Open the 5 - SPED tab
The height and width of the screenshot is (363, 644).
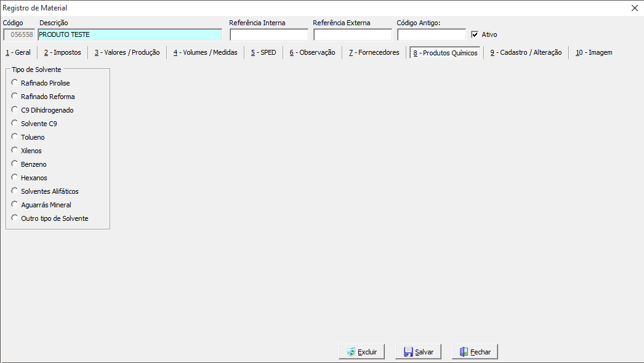point(263,52)
